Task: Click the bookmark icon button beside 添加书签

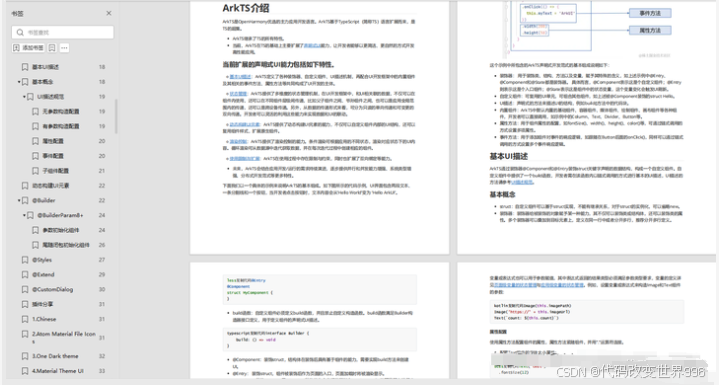Action: [52, 48]
